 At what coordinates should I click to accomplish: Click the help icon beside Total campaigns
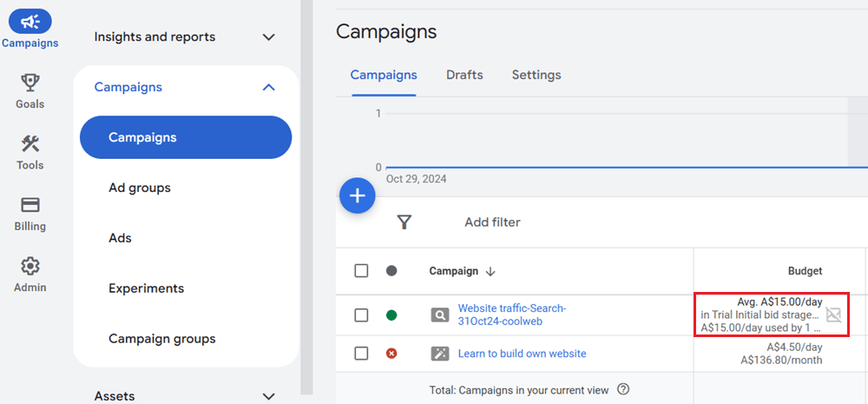click(x=622, y=390)
